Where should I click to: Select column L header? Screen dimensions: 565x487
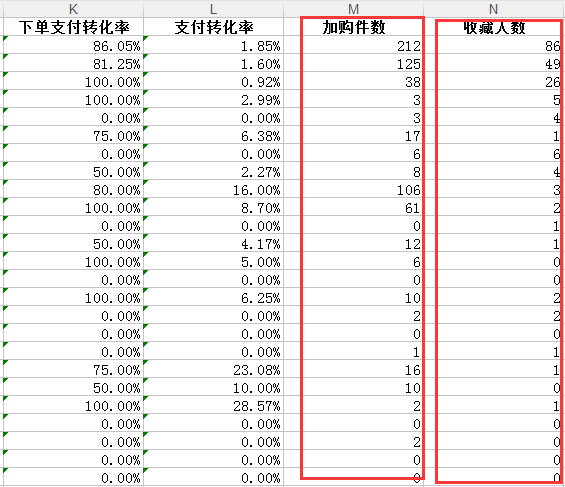click(214, 9)
